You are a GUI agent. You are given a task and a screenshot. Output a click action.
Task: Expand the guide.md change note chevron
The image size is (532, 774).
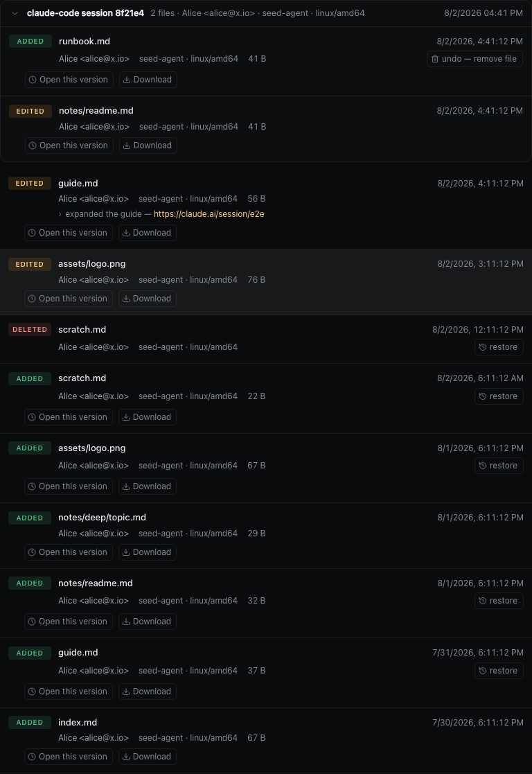pos(60,214)
